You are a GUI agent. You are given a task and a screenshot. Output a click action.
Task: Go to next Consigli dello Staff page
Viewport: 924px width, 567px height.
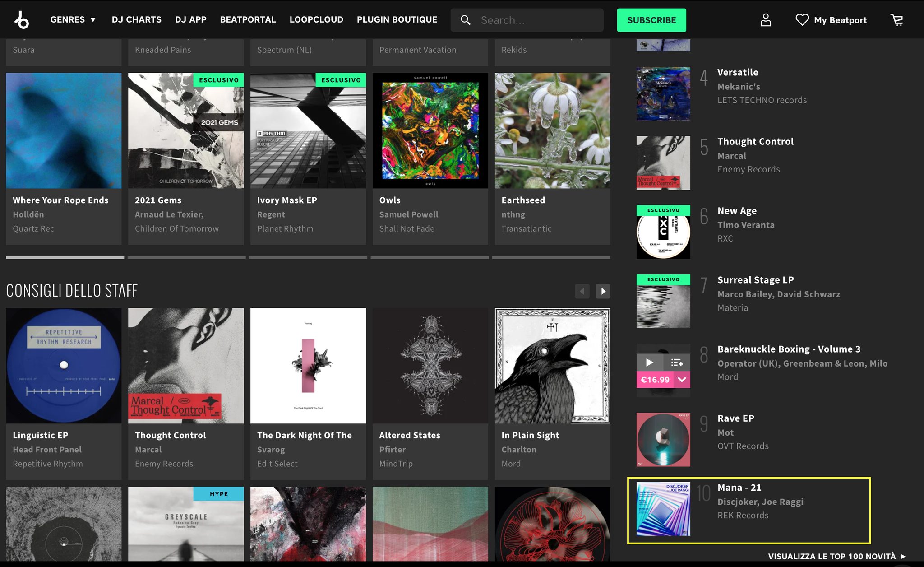click(x=603, y=291)
